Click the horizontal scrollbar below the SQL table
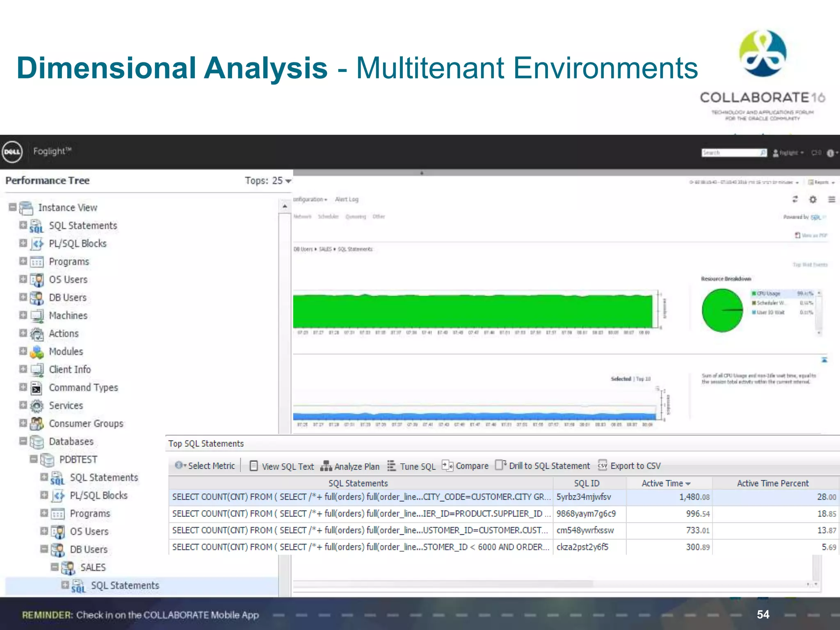840x630 pixels. point(443,584)
